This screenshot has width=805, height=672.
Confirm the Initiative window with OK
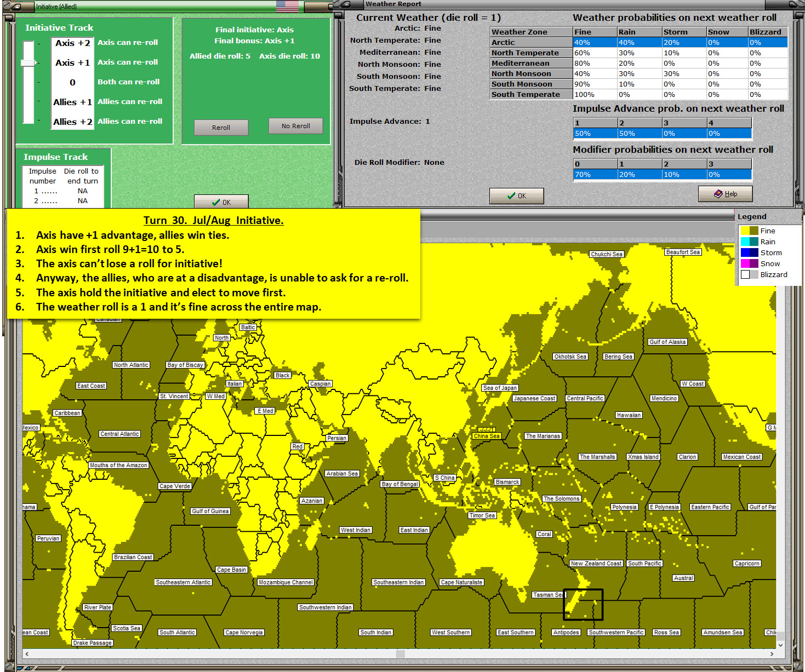(x=221, y=202)
